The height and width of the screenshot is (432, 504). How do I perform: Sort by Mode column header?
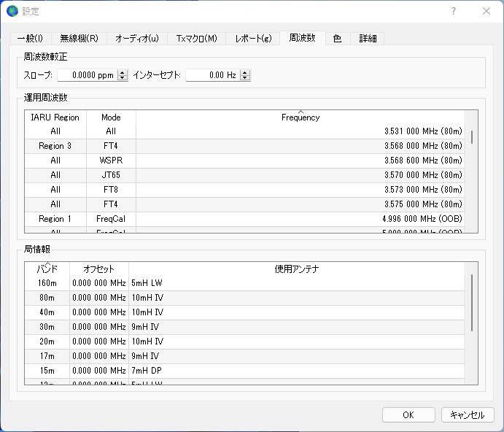pyautogui.click(x=111, y=117)
